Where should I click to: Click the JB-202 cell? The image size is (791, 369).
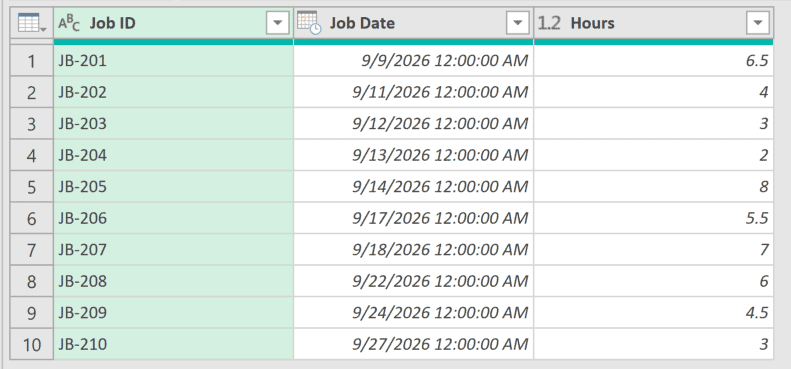point(174,92)
